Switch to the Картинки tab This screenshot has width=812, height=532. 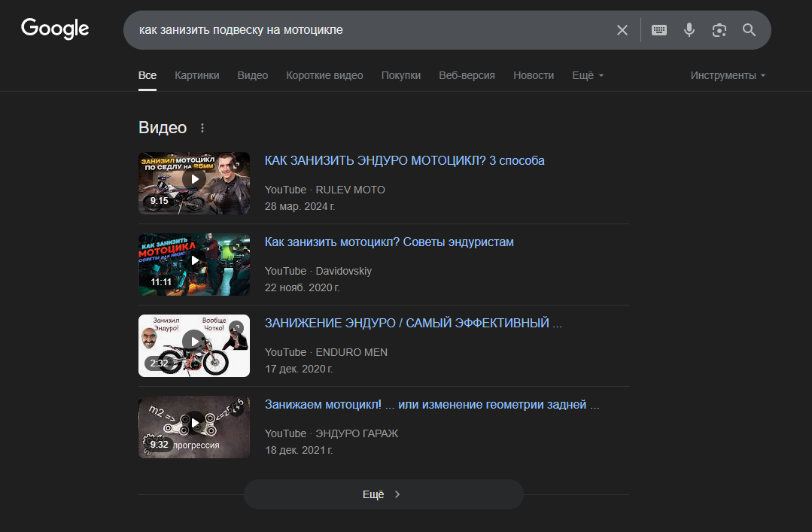click(x=196, y=76)
